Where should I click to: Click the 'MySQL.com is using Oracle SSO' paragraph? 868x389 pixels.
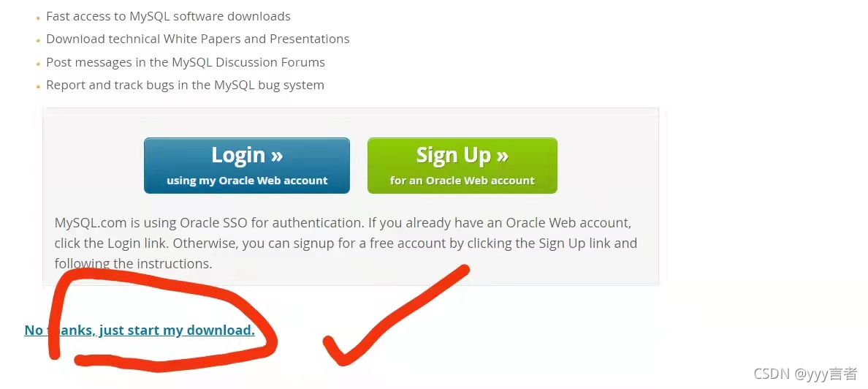(346, 243)
